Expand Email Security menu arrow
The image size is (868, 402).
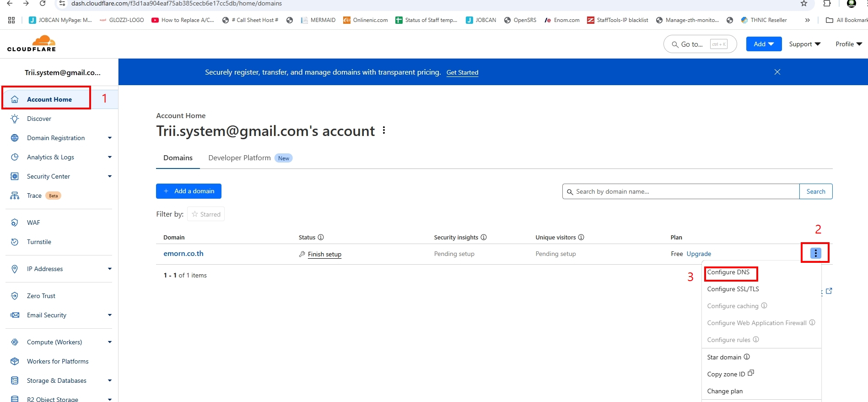(x=110, y=315)
